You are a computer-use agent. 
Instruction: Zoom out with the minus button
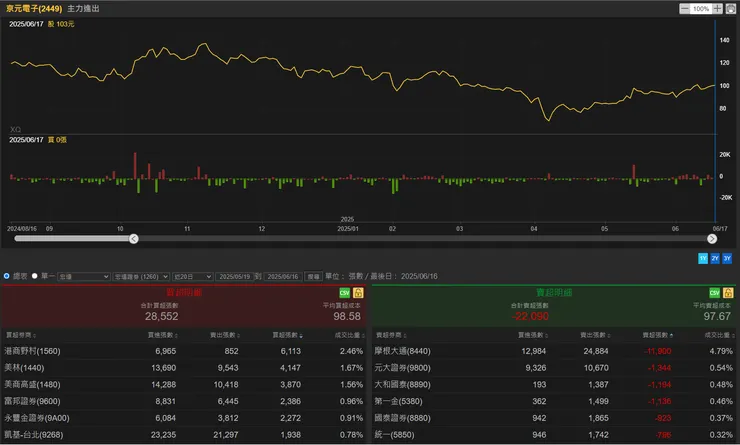point(684,8)
